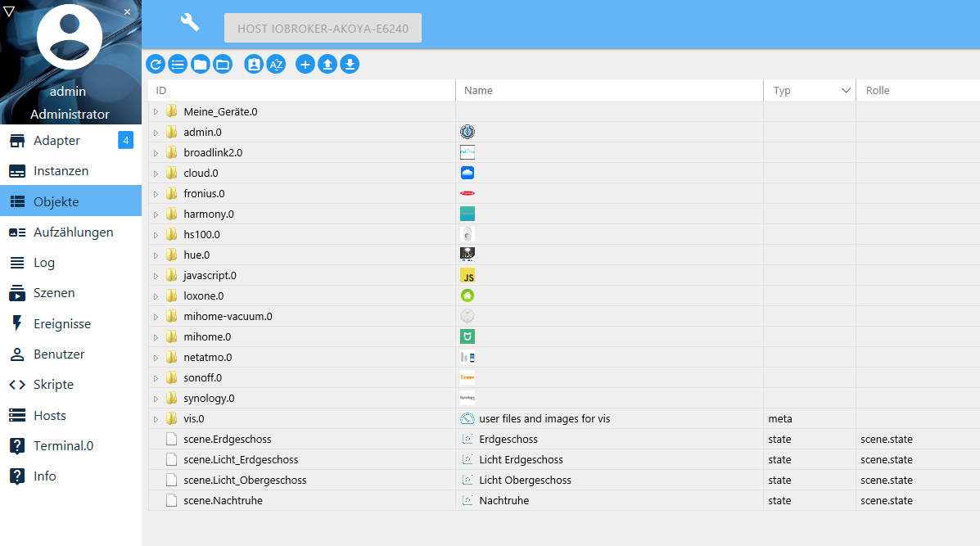Collapse all folders toolbar icon
This screenshot has width=980, height=546.
click(201, 65)
